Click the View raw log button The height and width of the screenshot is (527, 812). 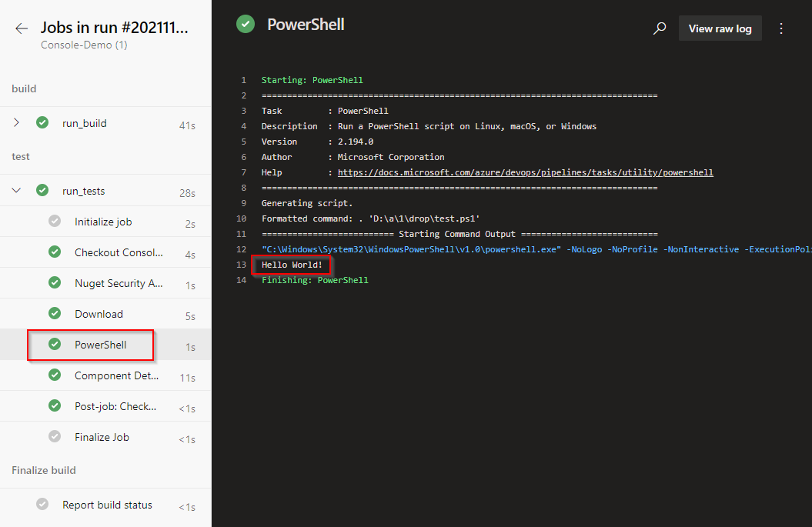pyautogui.click(x=720, y=28)
